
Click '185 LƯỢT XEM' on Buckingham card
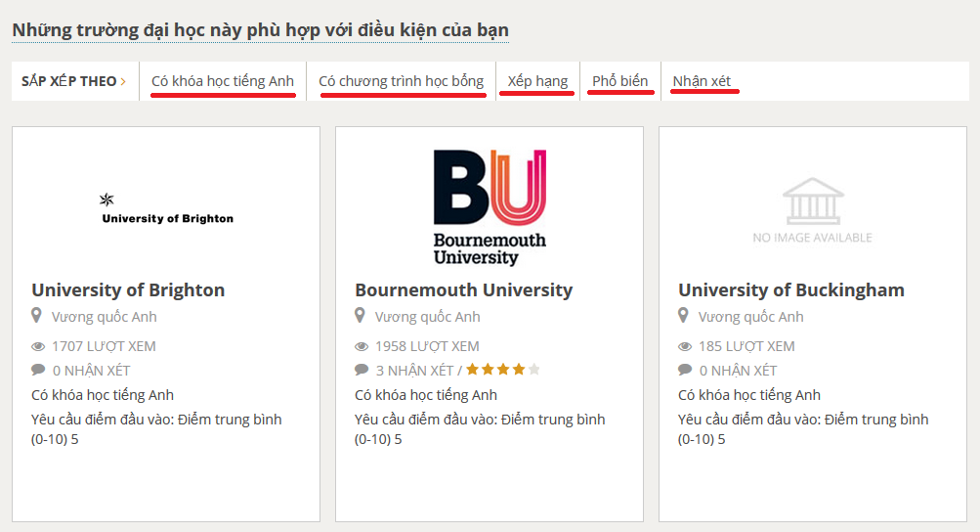[x=746, y=346]
